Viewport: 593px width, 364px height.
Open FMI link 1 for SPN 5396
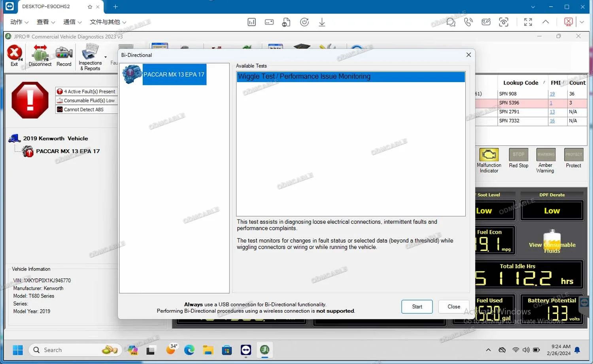point(551,103)
